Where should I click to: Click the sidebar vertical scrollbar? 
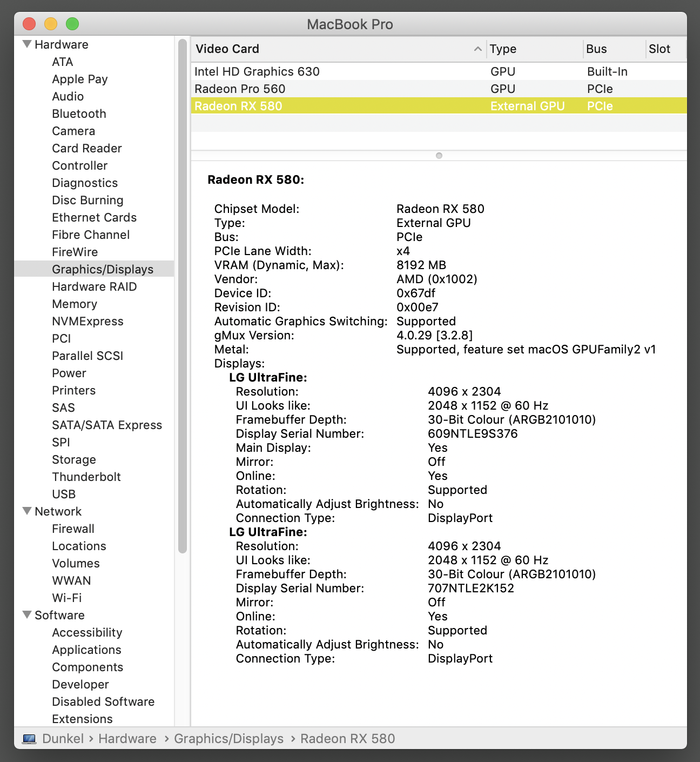click(183, 296)
